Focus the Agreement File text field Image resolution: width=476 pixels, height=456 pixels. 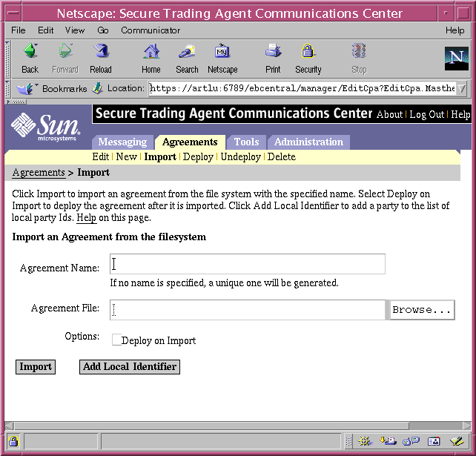tap(248, 310)
